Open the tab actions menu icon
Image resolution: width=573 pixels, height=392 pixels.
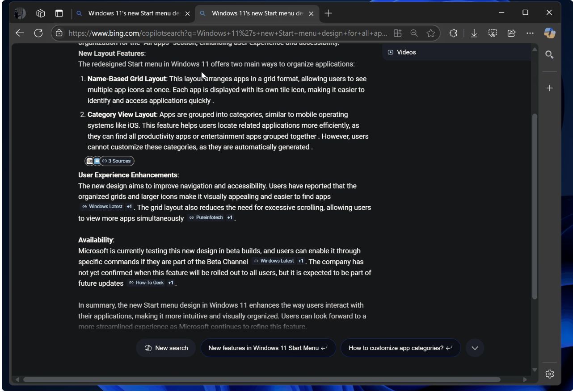[x=59, y=13]
